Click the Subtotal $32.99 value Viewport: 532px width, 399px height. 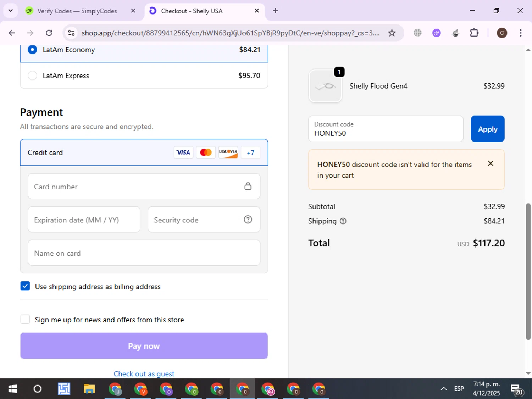point(494,206)
